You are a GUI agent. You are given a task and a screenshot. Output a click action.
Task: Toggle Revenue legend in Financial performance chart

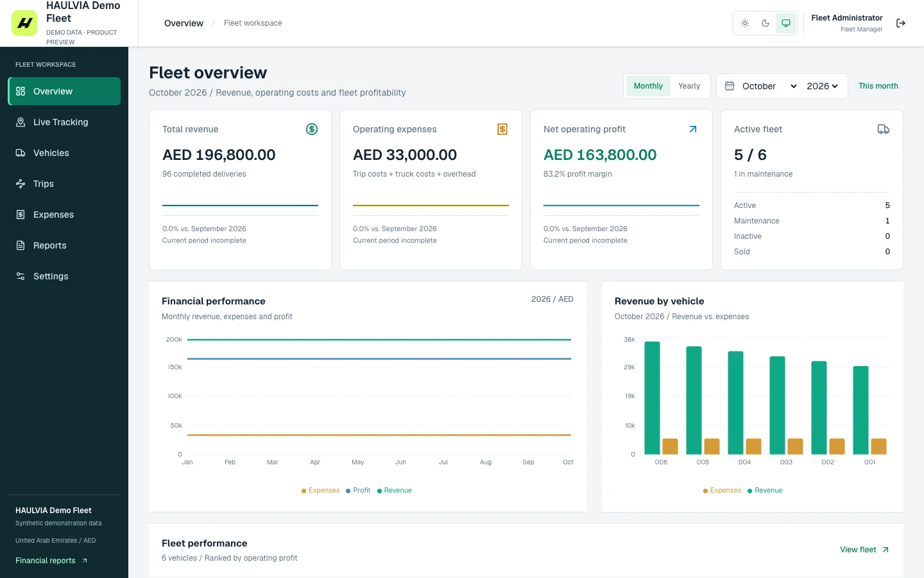[394, 491]
